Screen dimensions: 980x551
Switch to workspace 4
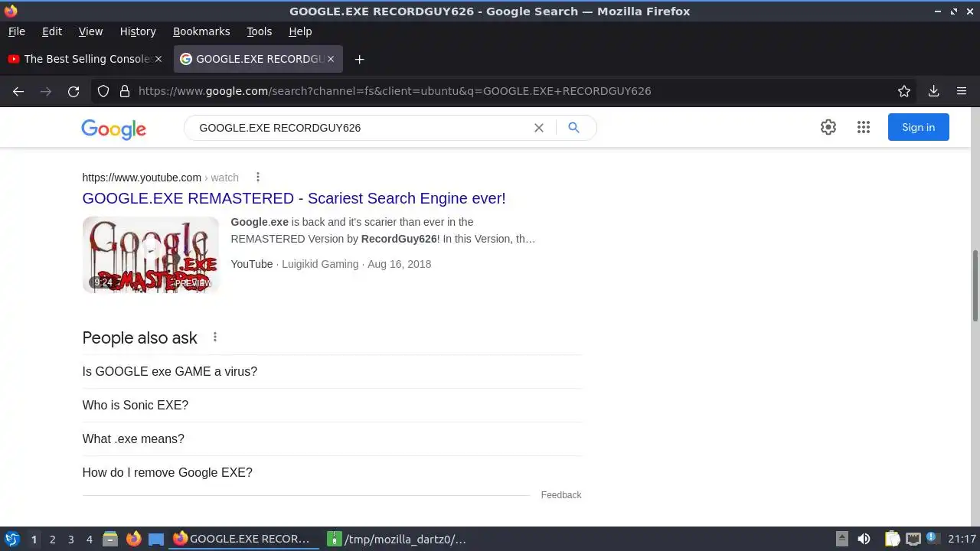pos(89,539)
